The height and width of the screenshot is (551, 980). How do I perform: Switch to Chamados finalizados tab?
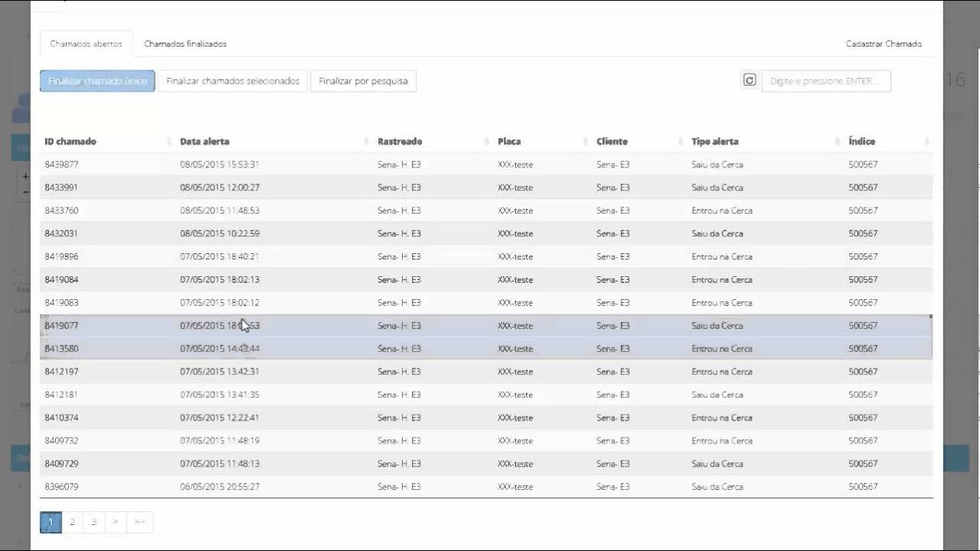click(x=185, y=44)
